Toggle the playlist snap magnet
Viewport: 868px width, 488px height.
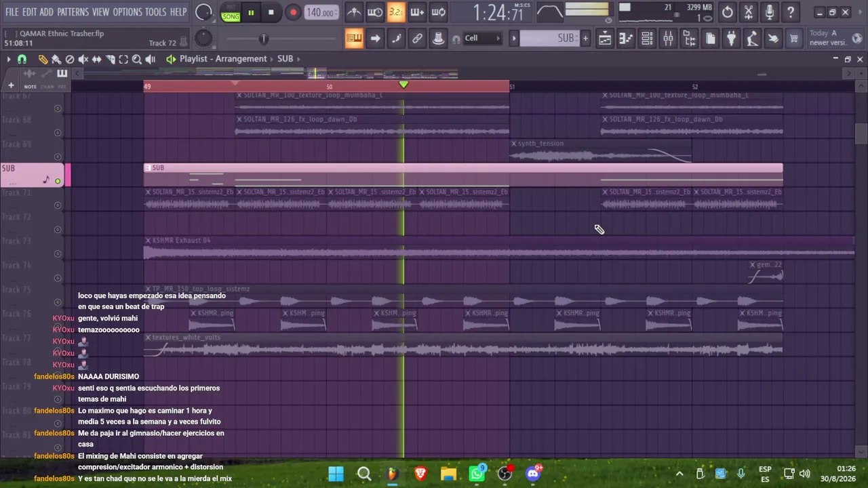click(x=22, y=60)
